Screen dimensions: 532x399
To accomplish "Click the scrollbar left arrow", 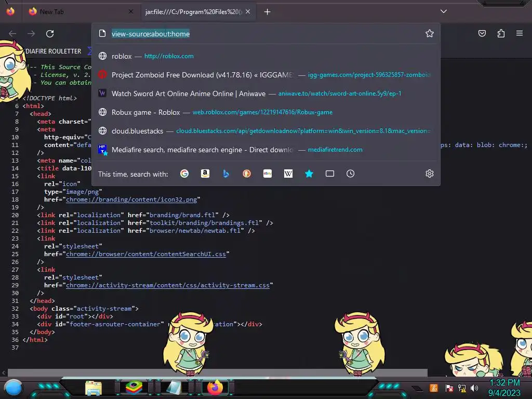I will click(4, 373).
